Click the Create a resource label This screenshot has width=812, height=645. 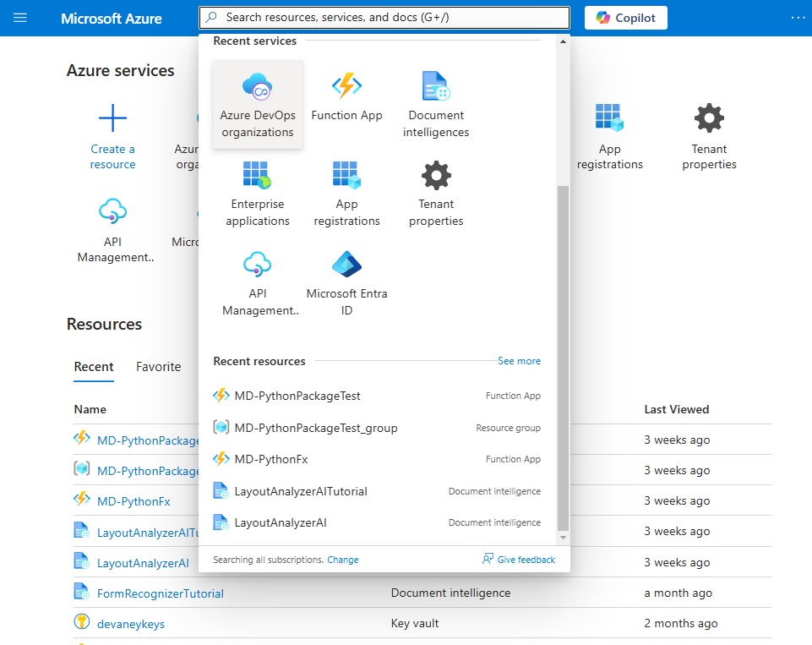(112, 156)
